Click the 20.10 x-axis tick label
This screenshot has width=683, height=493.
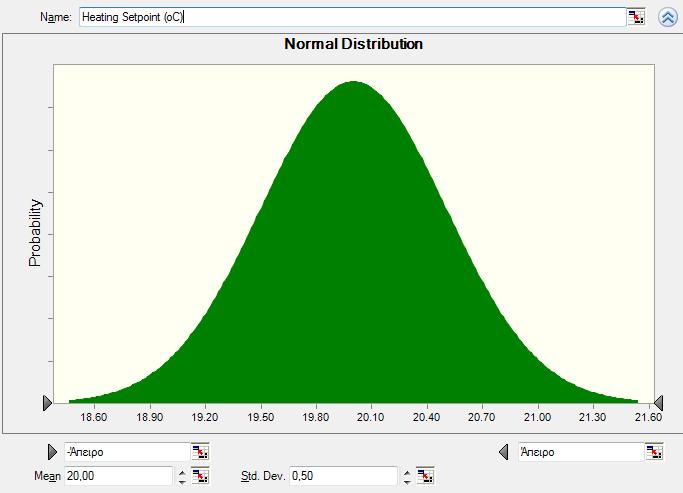pos(370,417)
